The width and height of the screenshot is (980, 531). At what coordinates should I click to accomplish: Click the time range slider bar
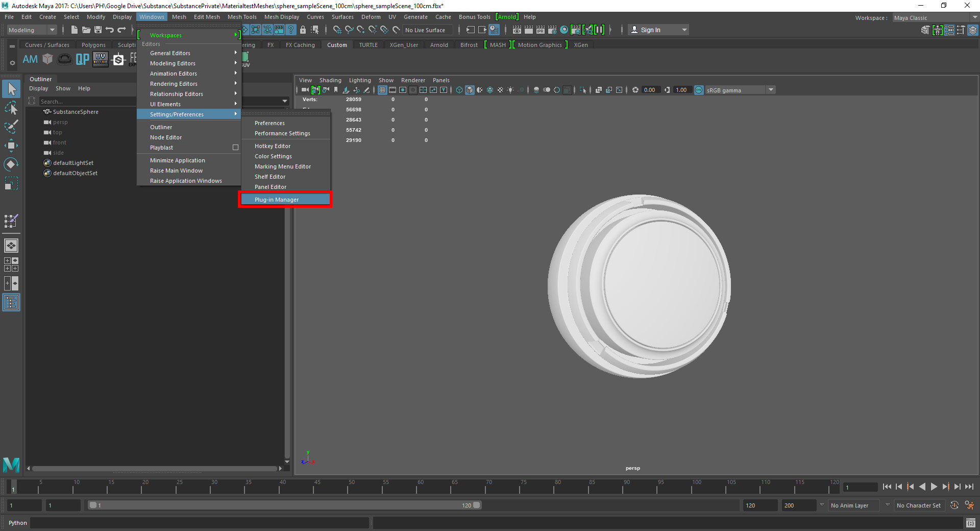(284, 505)
